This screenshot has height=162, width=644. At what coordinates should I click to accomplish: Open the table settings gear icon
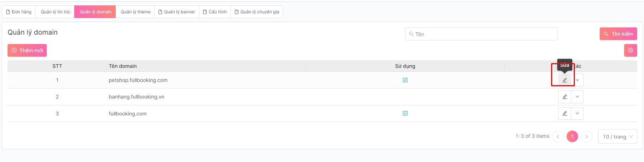coord(630,50)
